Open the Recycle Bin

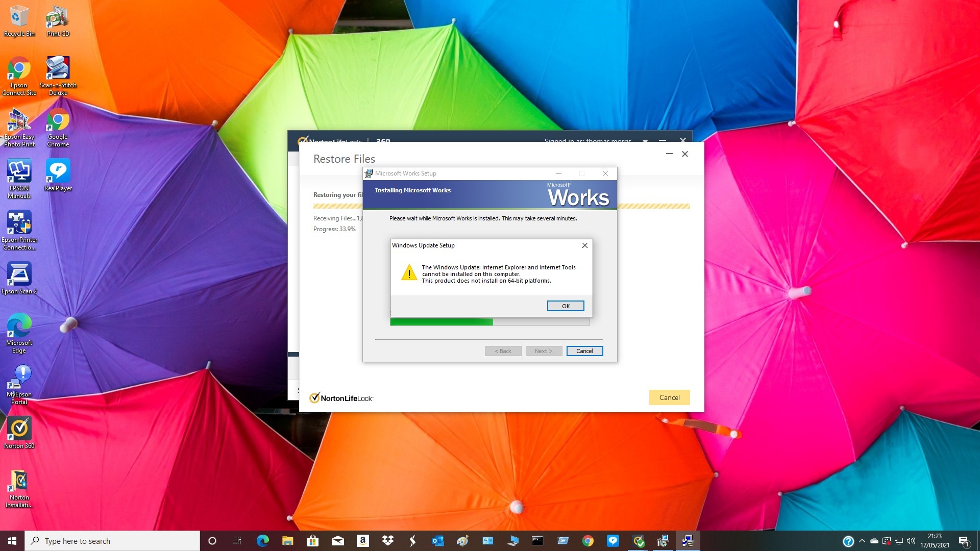pyautogui.click(x=19, y=17)
